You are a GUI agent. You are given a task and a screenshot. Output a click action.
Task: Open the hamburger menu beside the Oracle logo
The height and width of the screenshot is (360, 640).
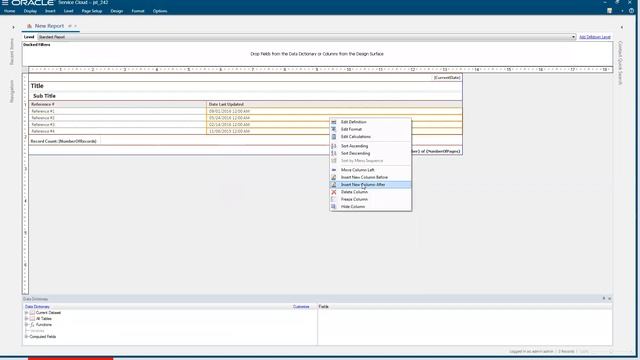point(5,2)
